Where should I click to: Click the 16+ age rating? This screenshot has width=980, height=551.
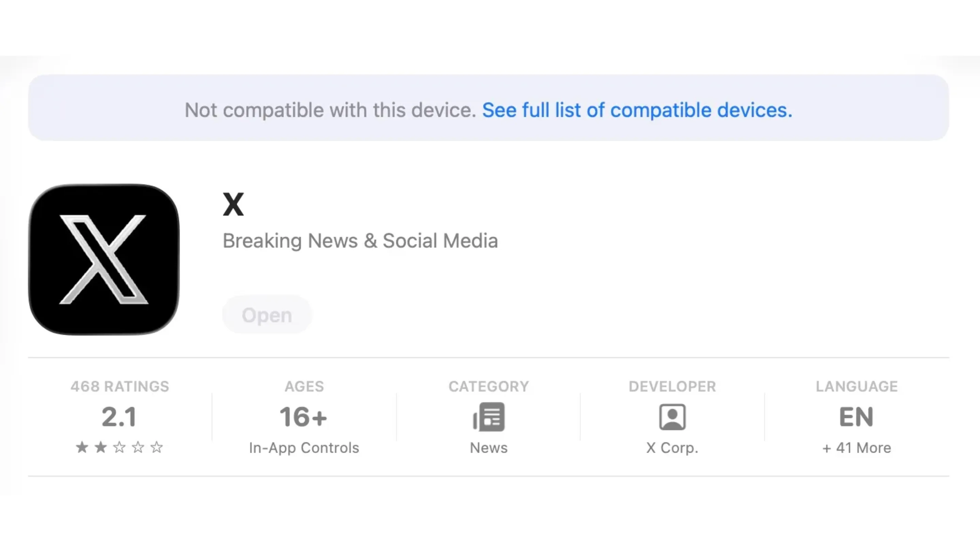pyautogui.click(x=304, y=417)
